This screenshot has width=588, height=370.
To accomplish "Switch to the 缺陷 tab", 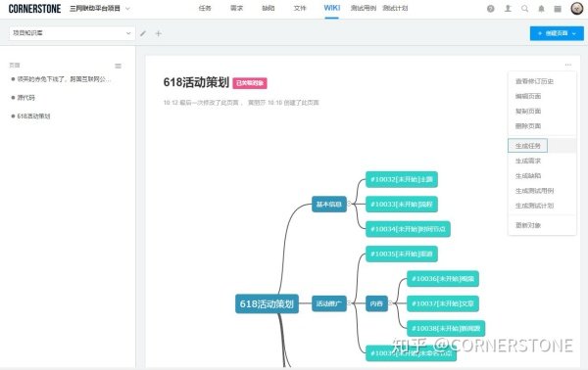I will pyautogui.click(x=269, y=8).
